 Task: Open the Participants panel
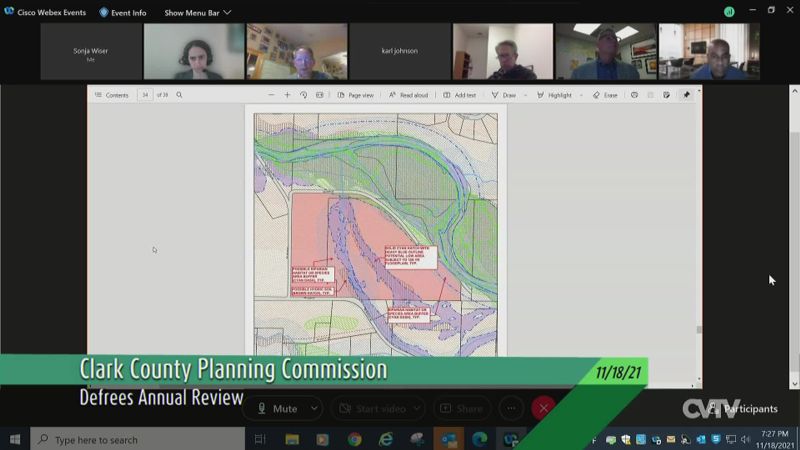[x=745, y=409]
